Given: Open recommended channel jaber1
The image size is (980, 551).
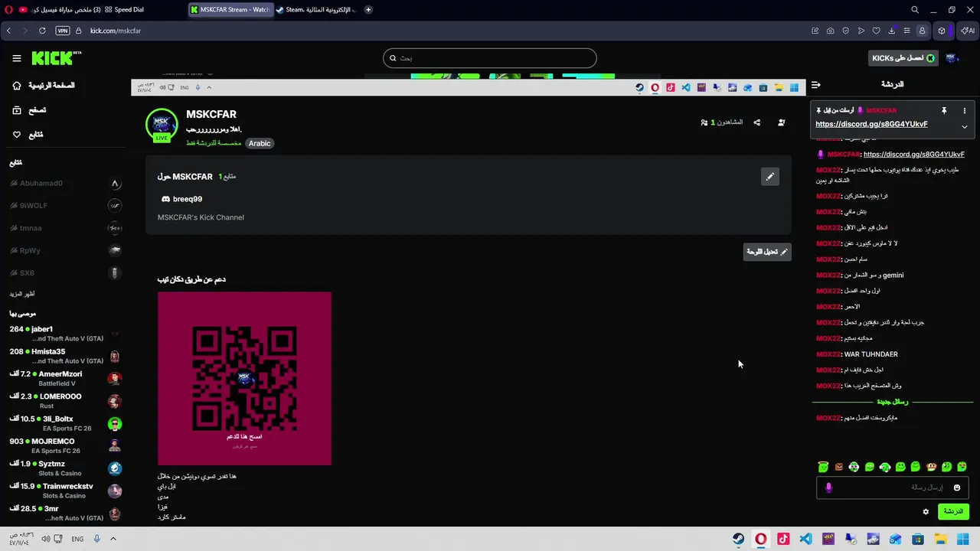Looking at the screenshot, I should pos(65,334).
